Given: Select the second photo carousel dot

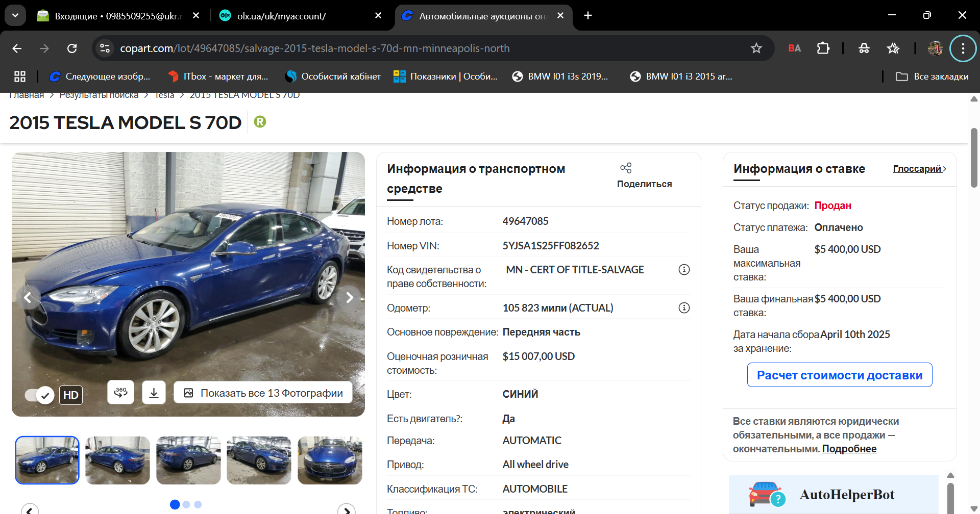Looking at the screenshot, I should click(x=186, y=505).
